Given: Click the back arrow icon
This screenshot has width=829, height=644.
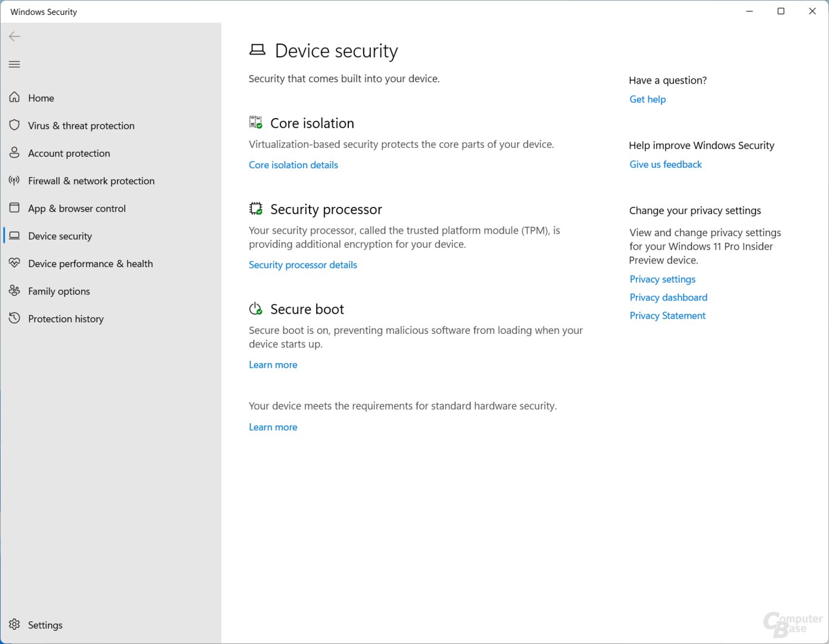Looking at the screenshot, I should click(x=15, y=36).
